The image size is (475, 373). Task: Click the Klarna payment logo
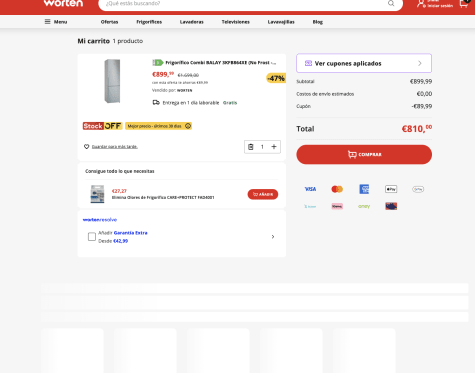point(337,206)
